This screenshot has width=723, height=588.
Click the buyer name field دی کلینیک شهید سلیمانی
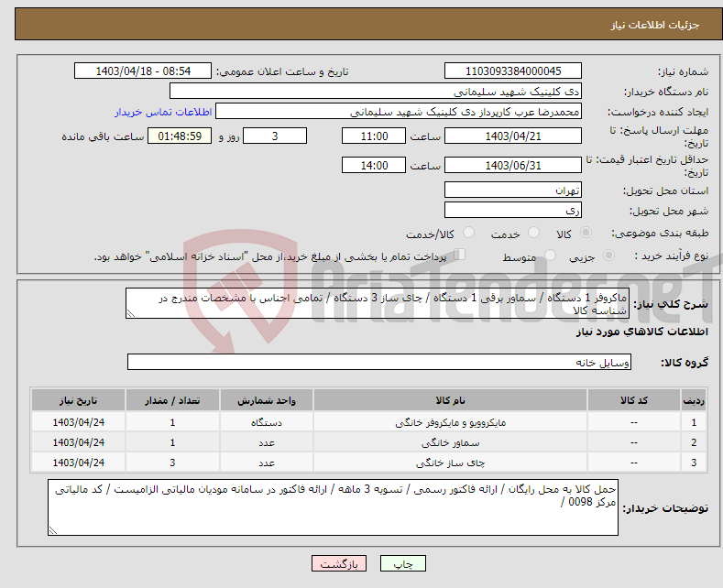[x=376, y=92]
